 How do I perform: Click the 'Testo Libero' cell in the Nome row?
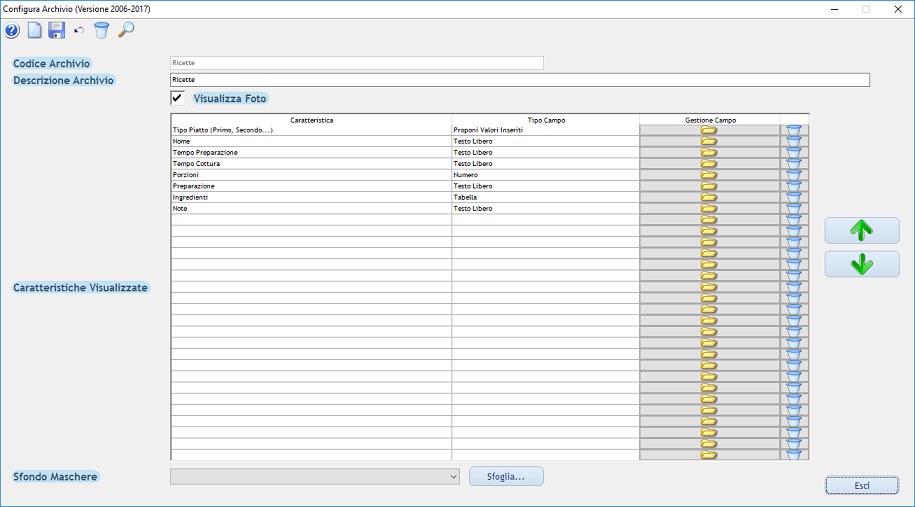(546, 141)
